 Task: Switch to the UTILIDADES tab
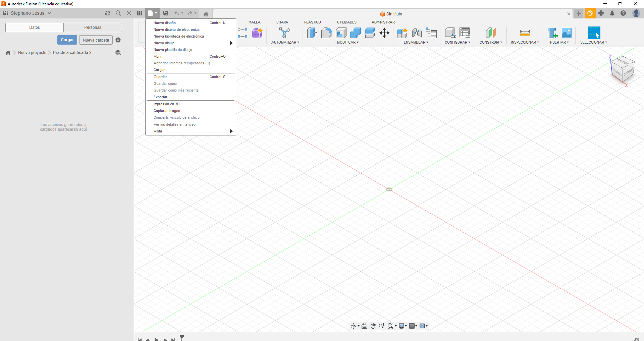347,22
